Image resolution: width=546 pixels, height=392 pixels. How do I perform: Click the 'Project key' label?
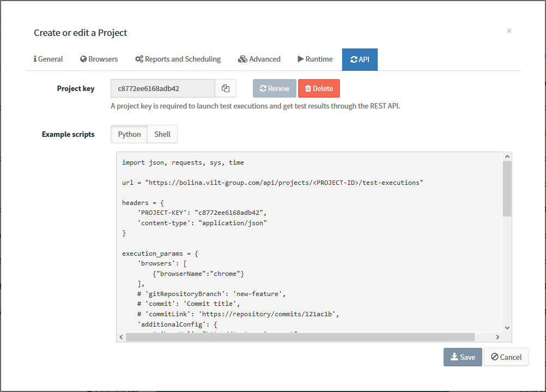coord(76,88)
